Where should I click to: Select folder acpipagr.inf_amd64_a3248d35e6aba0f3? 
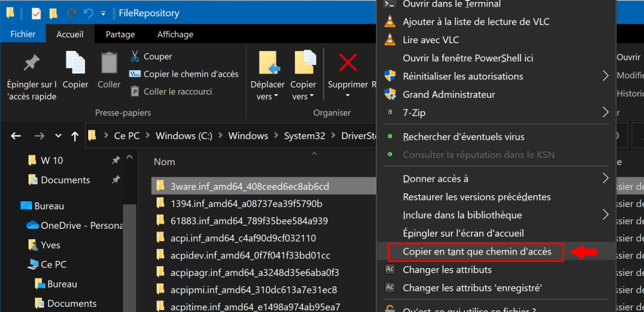[x=248, y=273]
